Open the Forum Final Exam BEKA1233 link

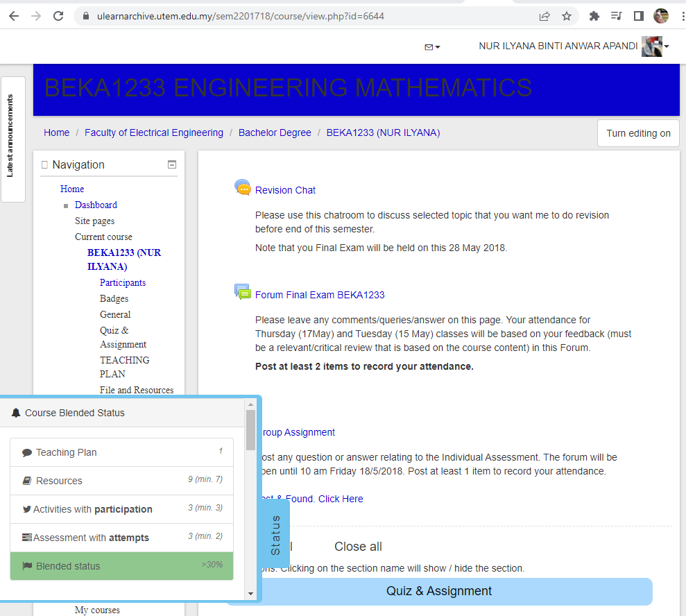(320, 295)
